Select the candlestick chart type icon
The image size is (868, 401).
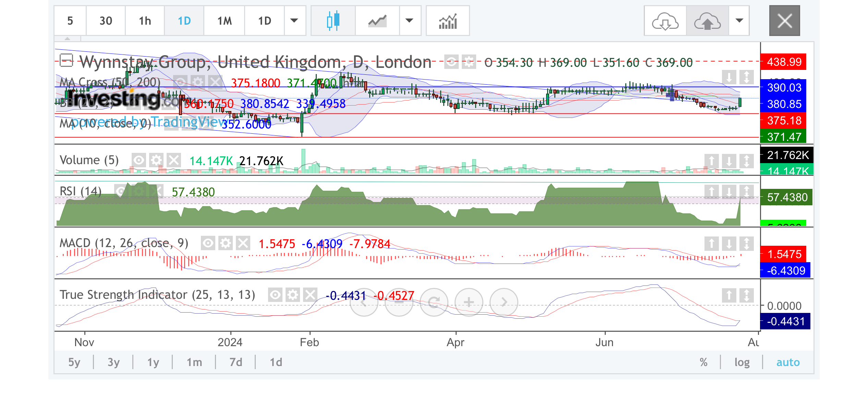pyautogui.click(x=333, y=21)
